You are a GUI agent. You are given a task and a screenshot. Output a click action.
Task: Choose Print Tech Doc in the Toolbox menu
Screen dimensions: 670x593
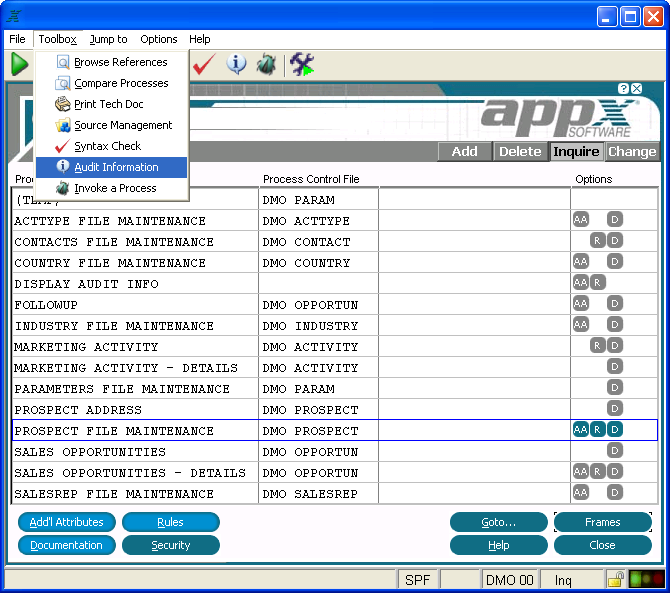tap(112, 104)
